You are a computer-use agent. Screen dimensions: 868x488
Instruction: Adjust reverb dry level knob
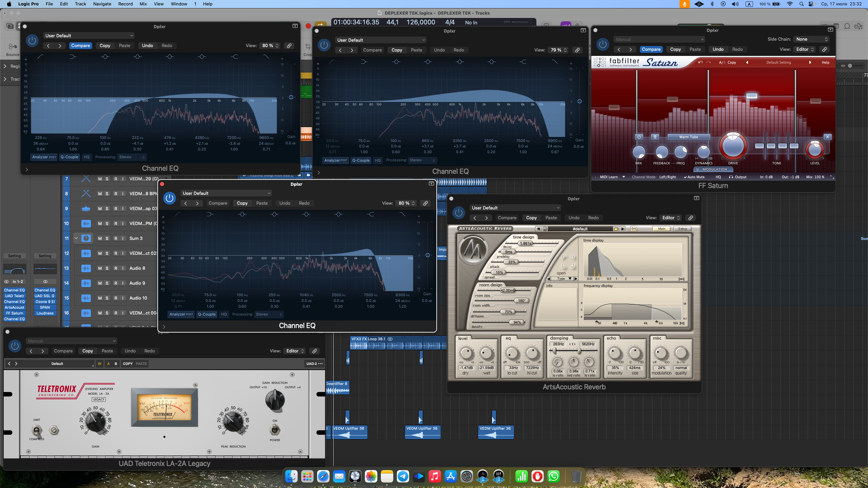(x=466, y=353)
